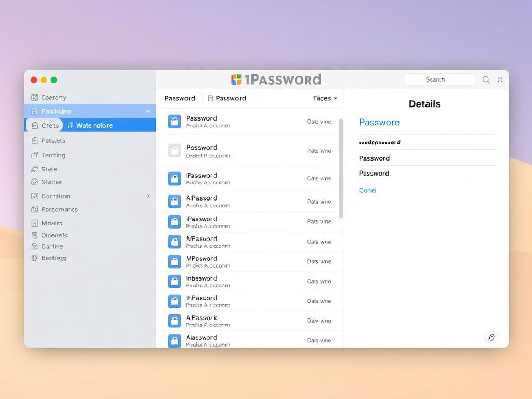Click the grey icon of Dreflef Preccomm entry

point(175,150)
